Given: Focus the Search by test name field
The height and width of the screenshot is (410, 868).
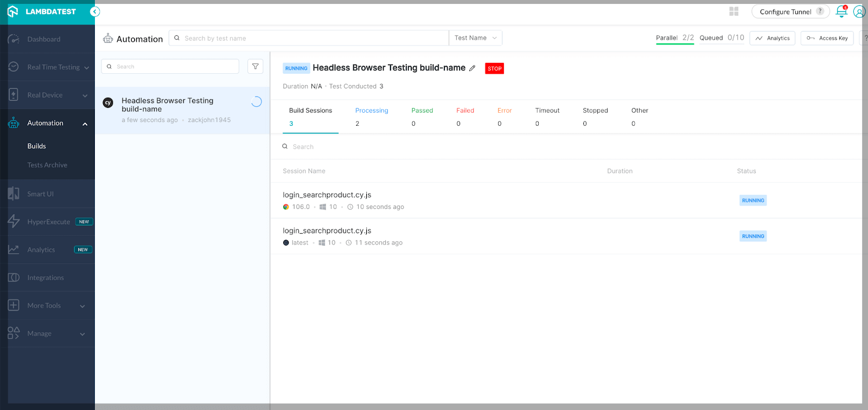Looking at the screenshot, I should [309, 38].
